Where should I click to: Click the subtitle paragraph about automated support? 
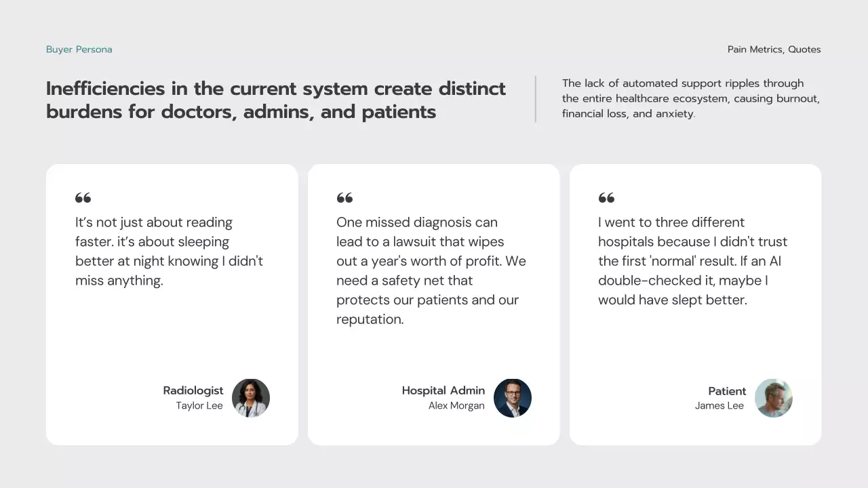coord(690,98)
